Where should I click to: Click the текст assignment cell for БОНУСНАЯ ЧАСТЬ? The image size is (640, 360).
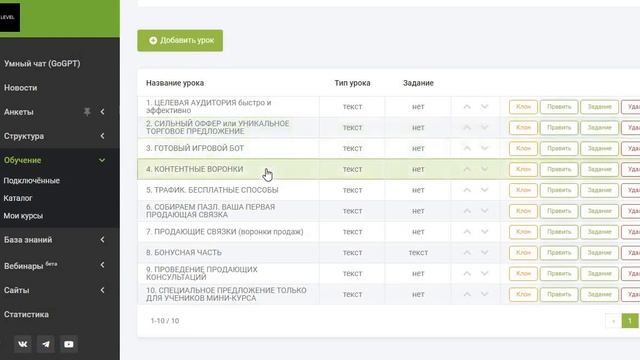click(x=418, y=252)
